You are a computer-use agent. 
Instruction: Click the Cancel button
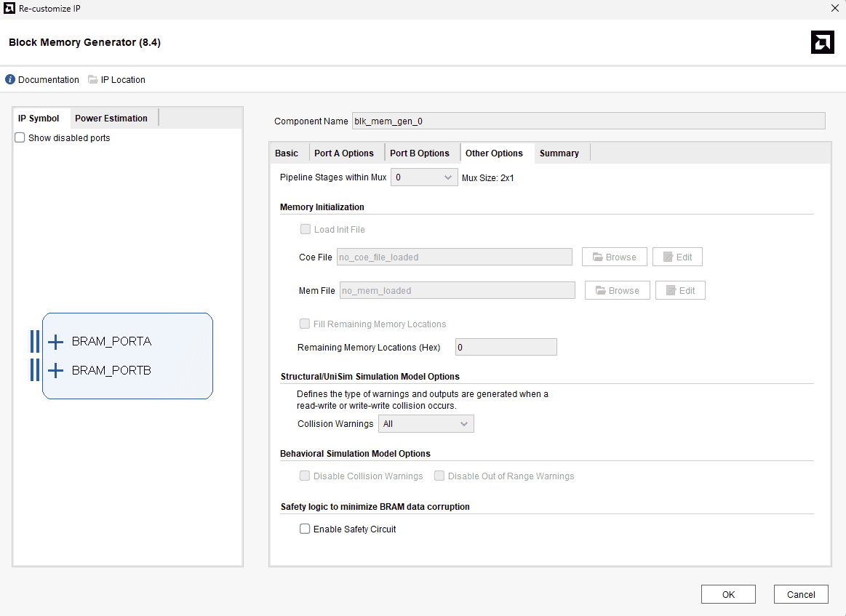[800, 594]
